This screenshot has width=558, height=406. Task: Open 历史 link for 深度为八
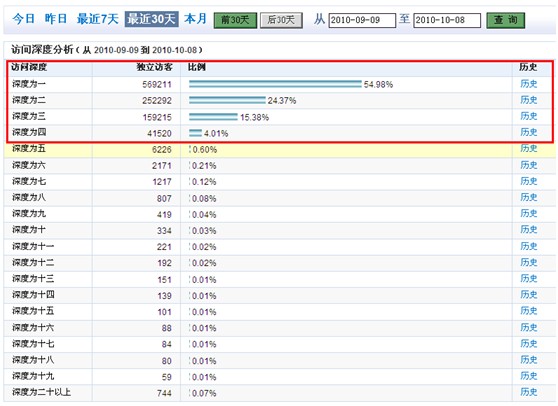[x=528, y=197]
